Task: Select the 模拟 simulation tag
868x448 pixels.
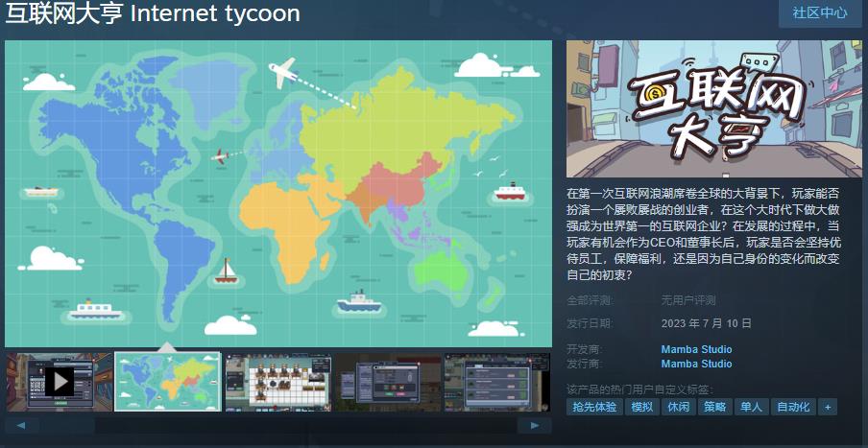Action: pyautogui.click(x=641, y=407)
